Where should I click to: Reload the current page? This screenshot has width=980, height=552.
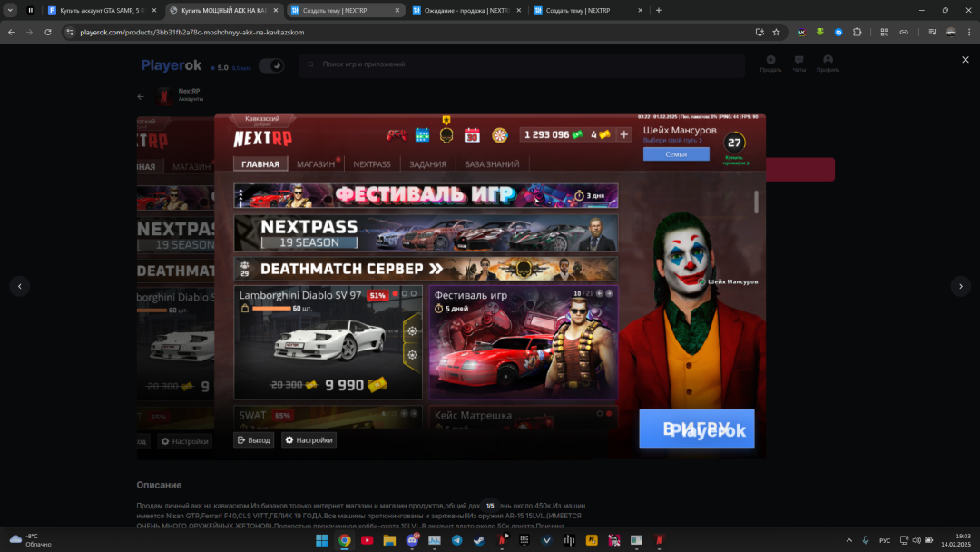point(47,32)
